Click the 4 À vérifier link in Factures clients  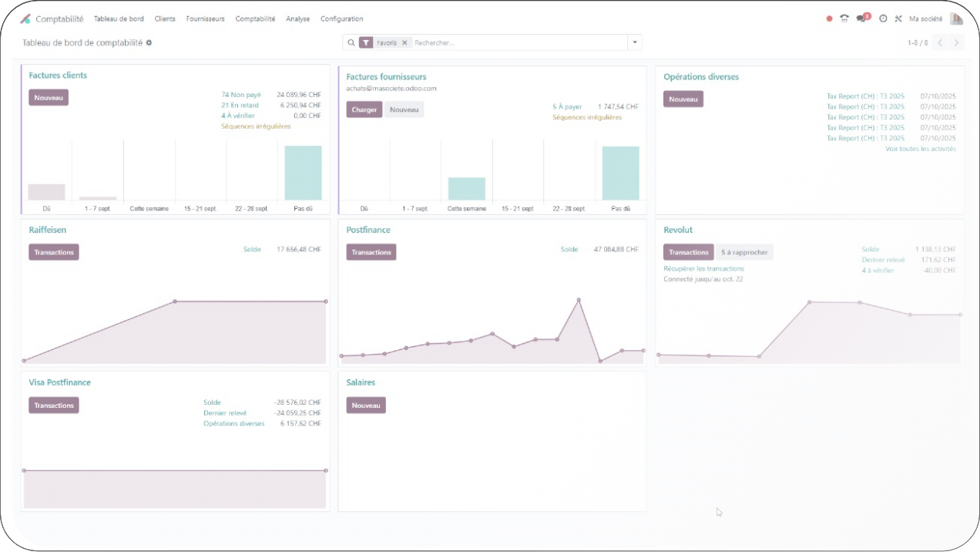[238, 116]
